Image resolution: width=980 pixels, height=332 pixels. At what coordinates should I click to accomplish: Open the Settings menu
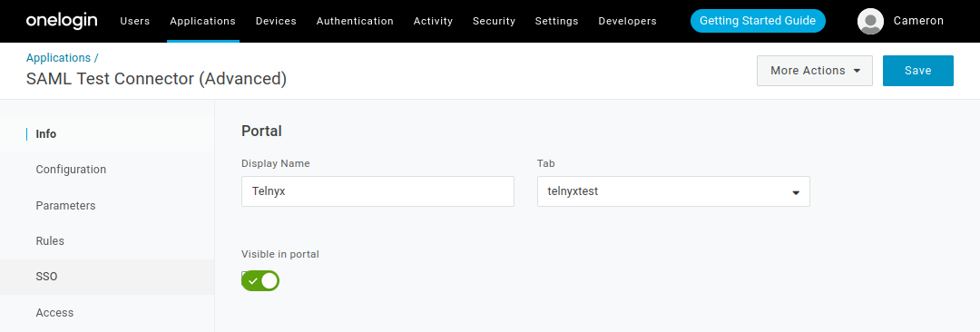pyautogui.click(x=557, y=21)
